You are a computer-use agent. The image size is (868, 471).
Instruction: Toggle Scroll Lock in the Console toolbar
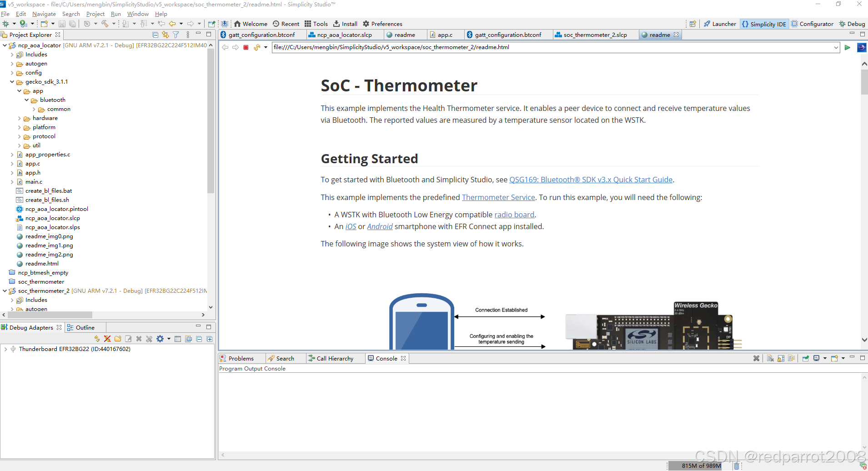(781, 358)
